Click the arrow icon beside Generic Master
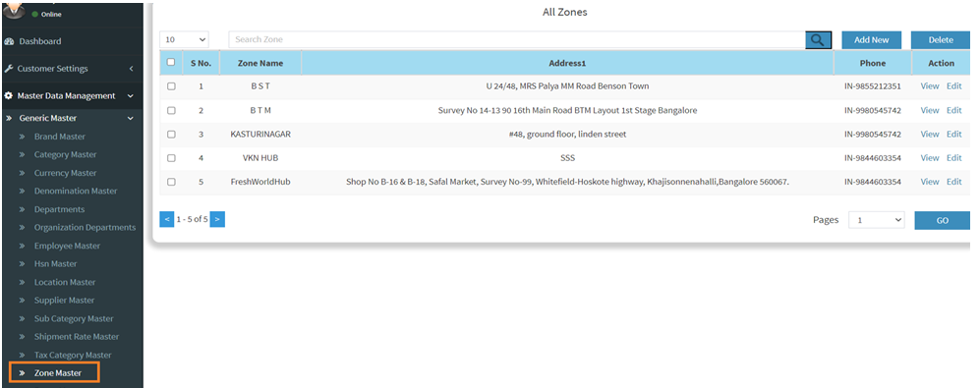 tap(9, 118)
